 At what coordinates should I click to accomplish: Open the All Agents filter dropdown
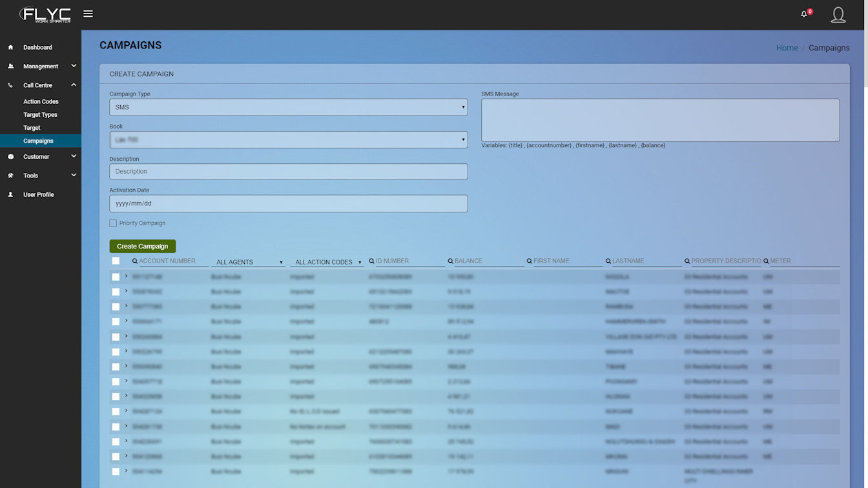tap(248, 262)
